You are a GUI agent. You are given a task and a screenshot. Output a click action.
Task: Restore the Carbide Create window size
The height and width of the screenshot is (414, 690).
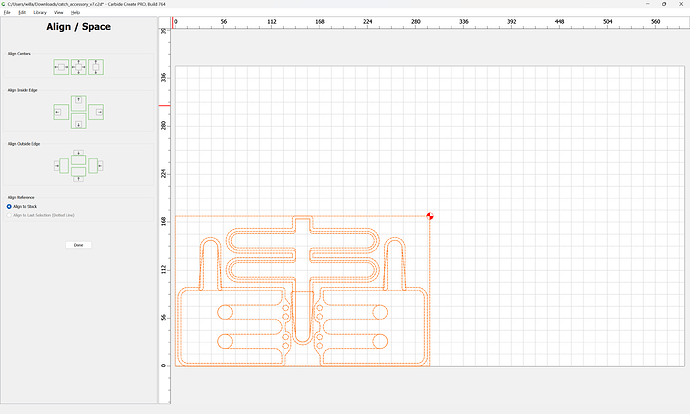click(664, 4)
